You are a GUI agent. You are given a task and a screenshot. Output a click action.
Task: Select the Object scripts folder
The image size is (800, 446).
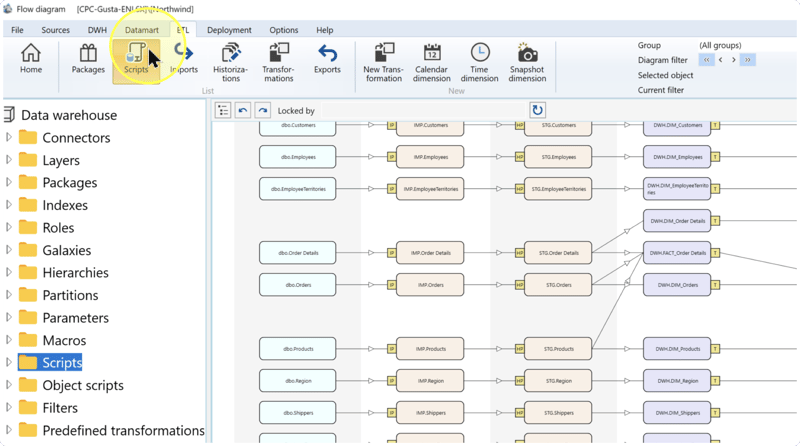83,385
